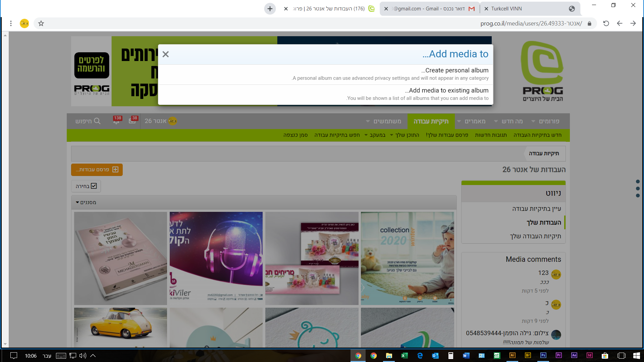The height and width of the screenshot is (362, 644).
Task: Open תגובות חדשות link in green bar
Action: (491, 135)
